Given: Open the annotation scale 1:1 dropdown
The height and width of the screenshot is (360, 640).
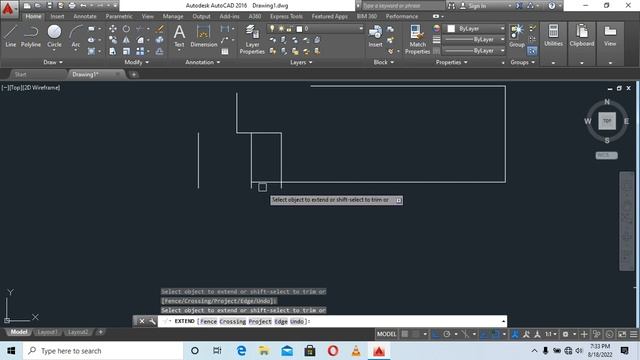Looking at the screenshot, I should click(x=551, y=334).
